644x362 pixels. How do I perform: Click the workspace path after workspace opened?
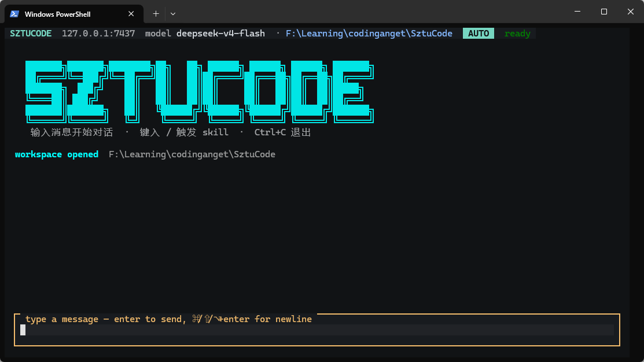pos(192,154)
